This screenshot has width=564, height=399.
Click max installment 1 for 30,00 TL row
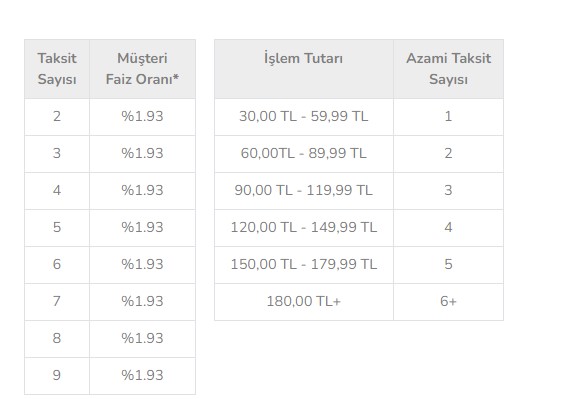[449, 117]
